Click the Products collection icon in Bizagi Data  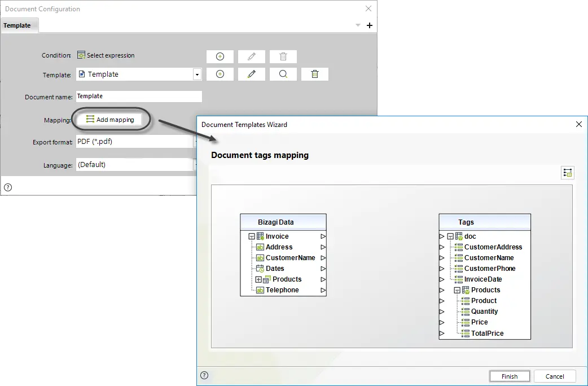[x=267, y=279]
